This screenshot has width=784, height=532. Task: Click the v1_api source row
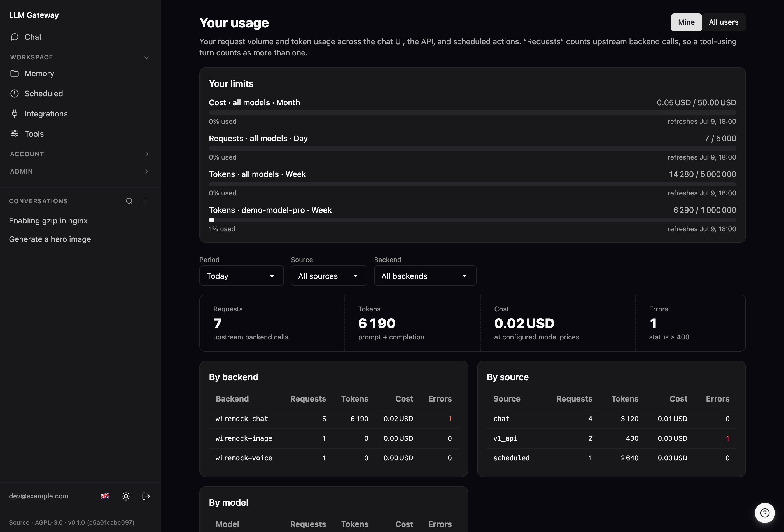point(611,438)
